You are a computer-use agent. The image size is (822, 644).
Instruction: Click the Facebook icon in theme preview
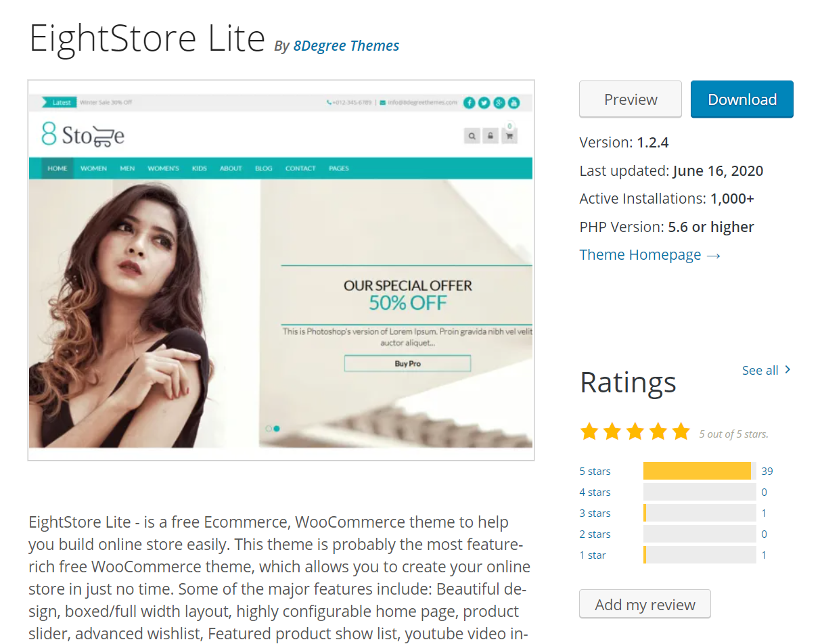[x=469, y=103]
